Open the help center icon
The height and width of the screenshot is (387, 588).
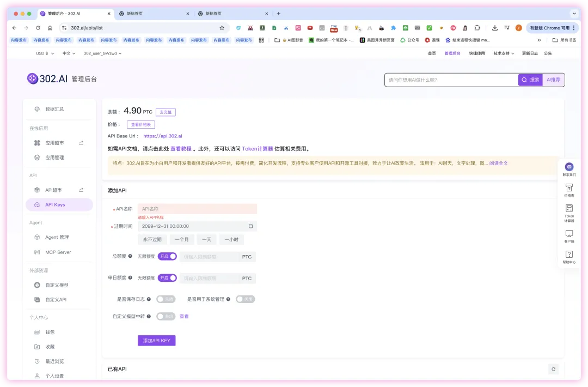tap(569, 254)
